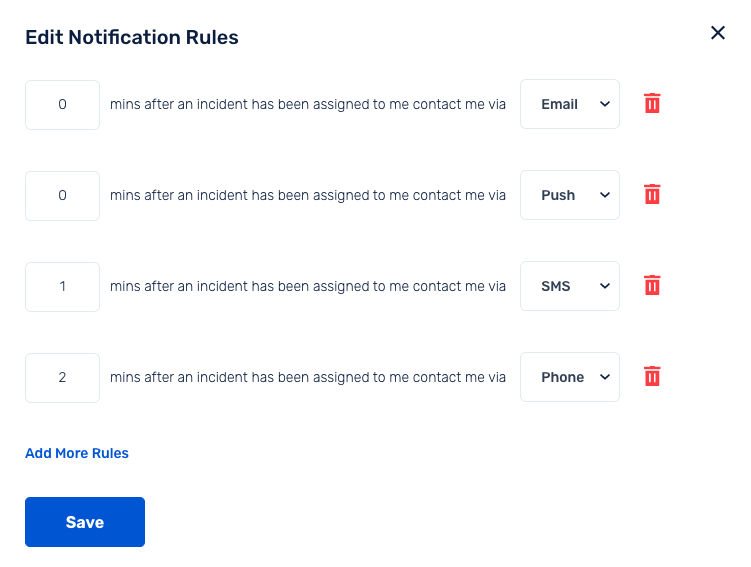The height and width of the screenshot is (567, 751).
Task: Click the description text of the Email rule
Action: click(x=308, y=104)
